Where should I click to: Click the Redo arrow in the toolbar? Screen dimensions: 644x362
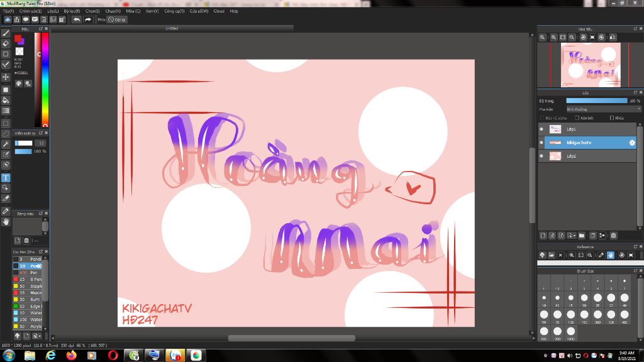[88, 19]
